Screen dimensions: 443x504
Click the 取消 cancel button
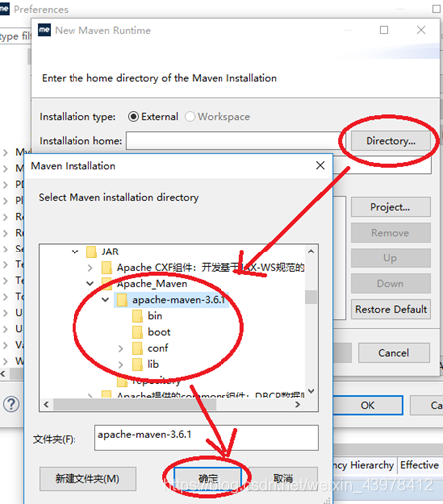[283, 479]
